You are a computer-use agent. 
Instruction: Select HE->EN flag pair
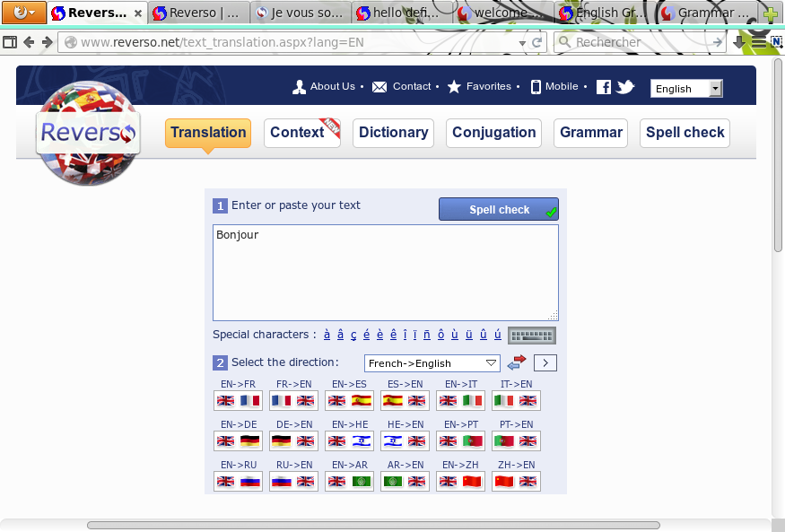point(405,440)
